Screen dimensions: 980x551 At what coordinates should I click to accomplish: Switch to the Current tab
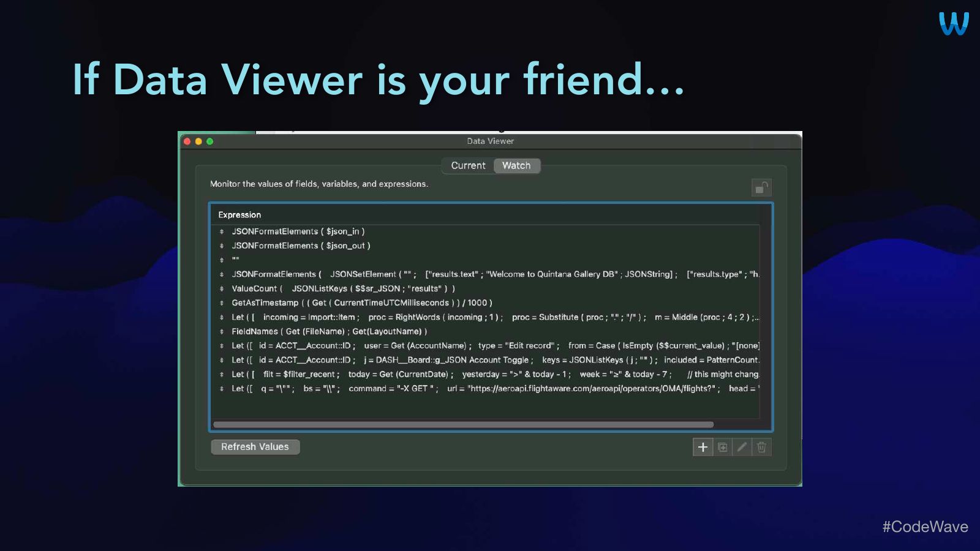468,165
